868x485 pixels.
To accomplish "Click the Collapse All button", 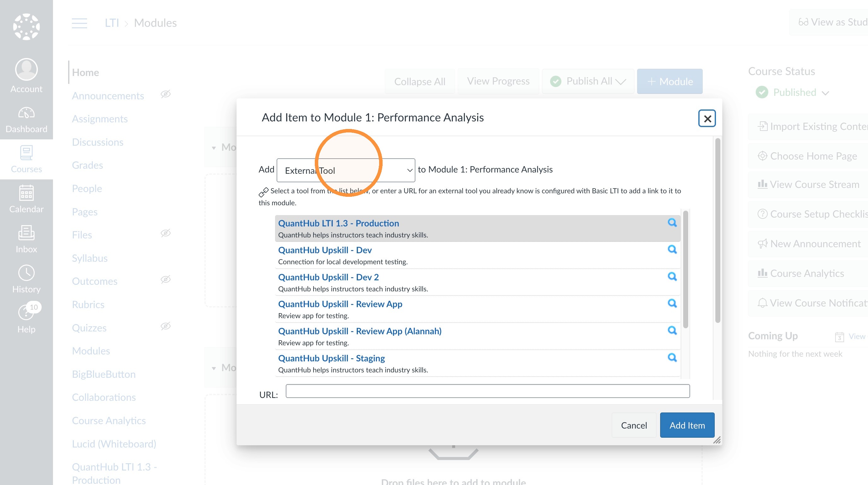I will click(420, 81).
